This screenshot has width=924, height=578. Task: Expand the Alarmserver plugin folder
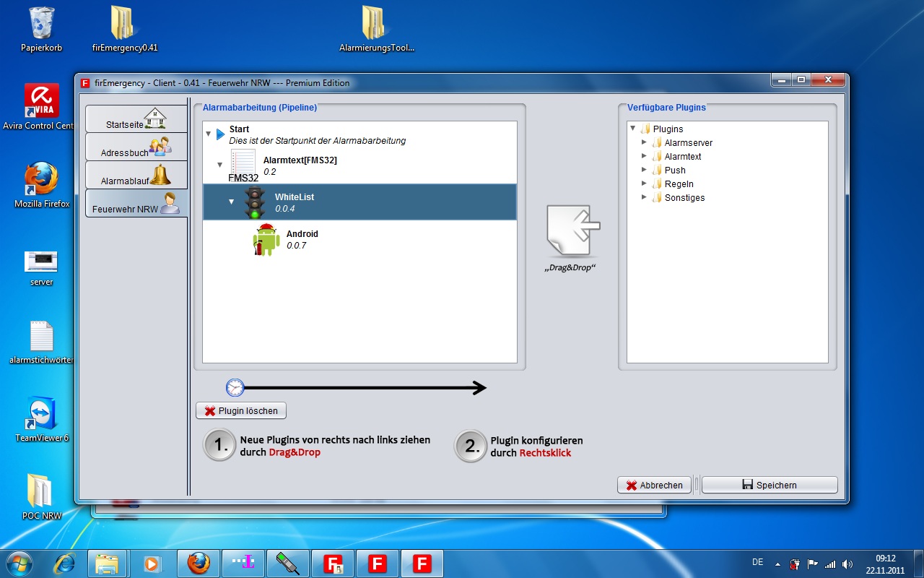point(645,143)
